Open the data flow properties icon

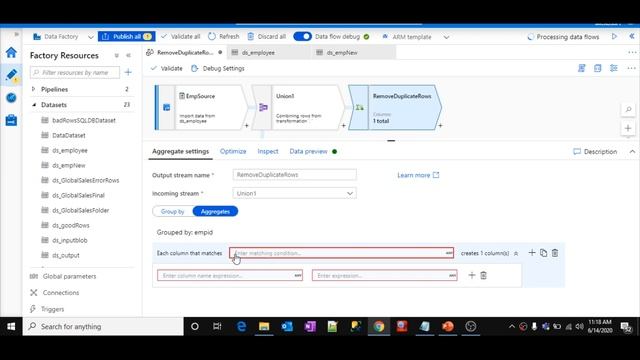(x=598, y=68)
